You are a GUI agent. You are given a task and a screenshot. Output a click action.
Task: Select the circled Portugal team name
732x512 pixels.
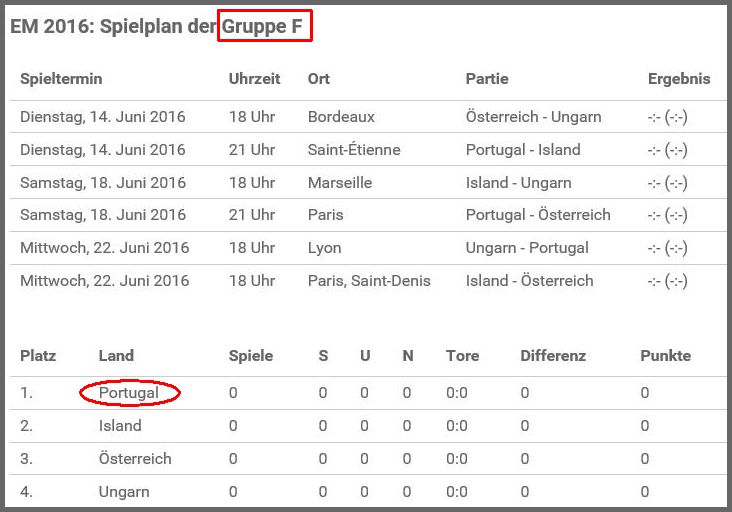pos(129,393)
